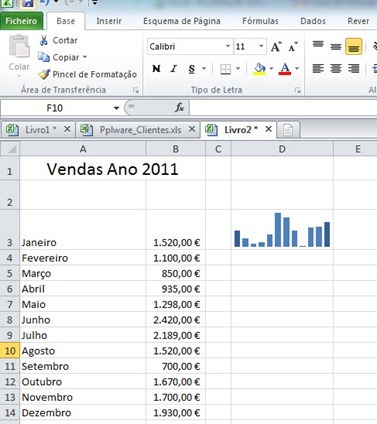Select column D header
The image size is (377, 424).
coord(282,149)
